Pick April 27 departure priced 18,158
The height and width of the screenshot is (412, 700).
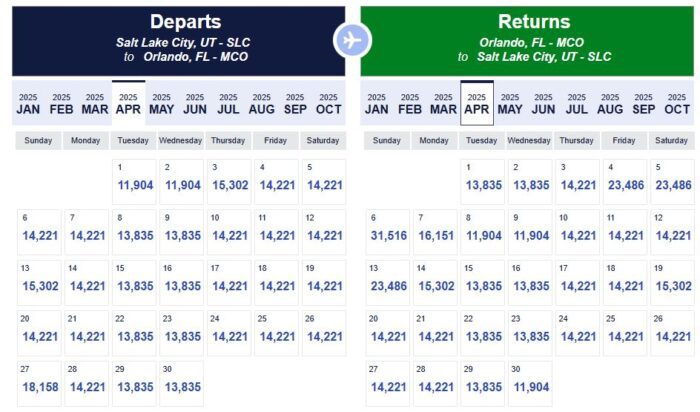[x=40, y=381]
